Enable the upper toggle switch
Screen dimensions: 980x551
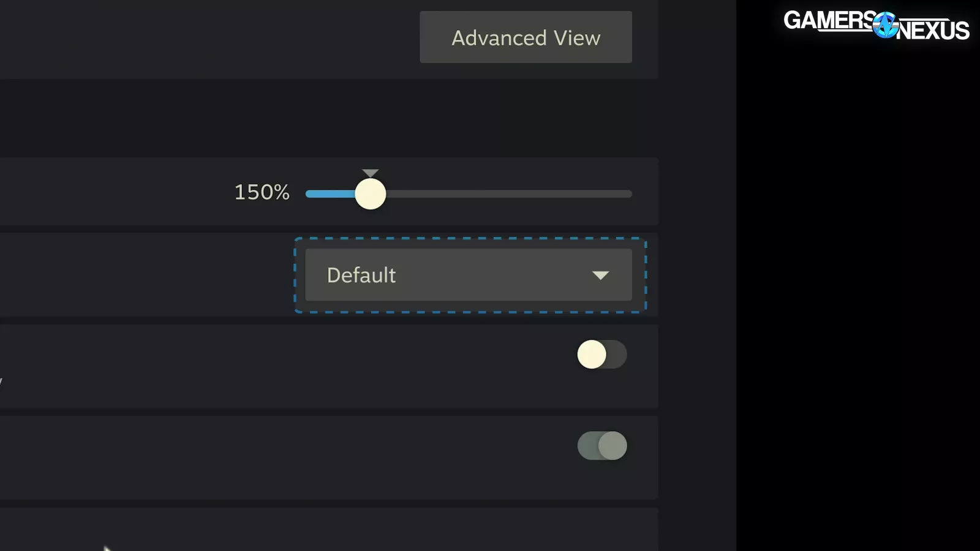[602, 354]
